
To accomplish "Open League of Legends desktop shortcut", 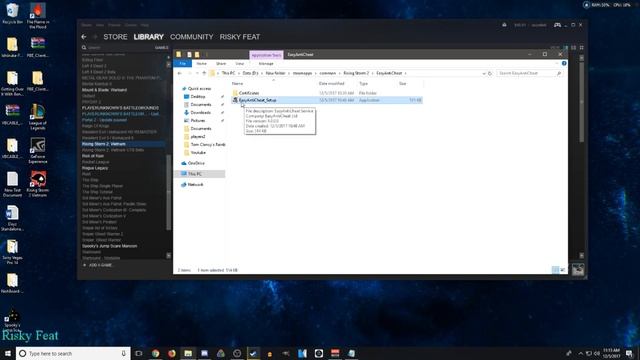I will (x=38, y=117).
